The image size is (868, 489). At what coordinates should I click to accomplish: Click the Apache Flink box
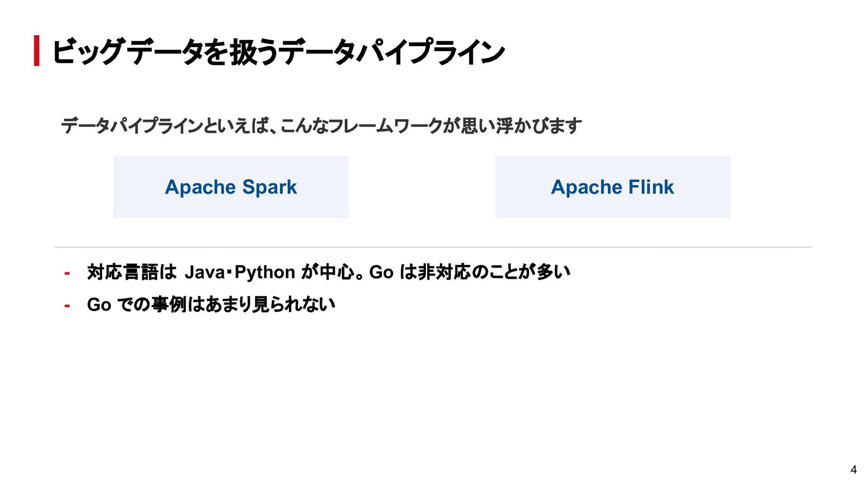pyautogui.click(x=613, y=187)
